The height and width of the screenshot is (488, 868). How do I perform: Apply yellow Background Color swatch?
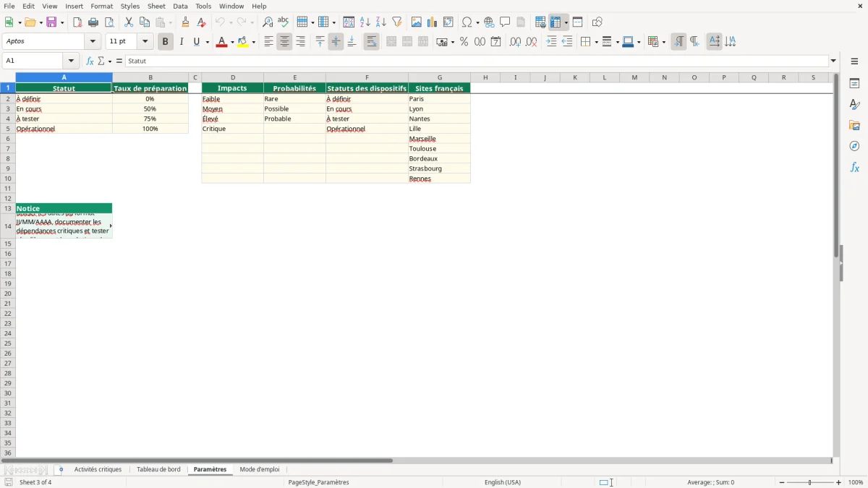[244, 42]
